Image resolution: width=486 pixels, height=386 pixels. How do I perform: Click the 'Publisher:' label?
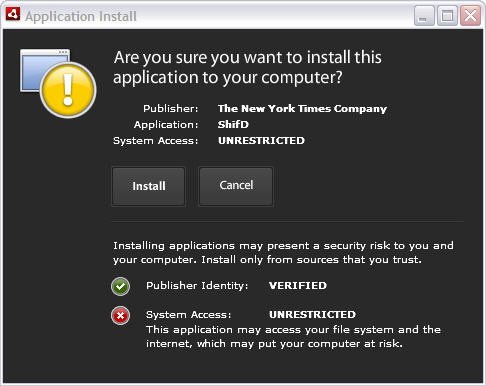coord(171,109)
